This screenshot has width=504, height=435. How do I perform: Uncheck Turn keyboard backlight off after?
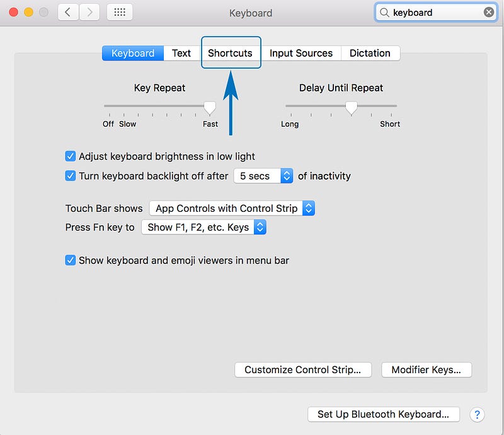71,176
